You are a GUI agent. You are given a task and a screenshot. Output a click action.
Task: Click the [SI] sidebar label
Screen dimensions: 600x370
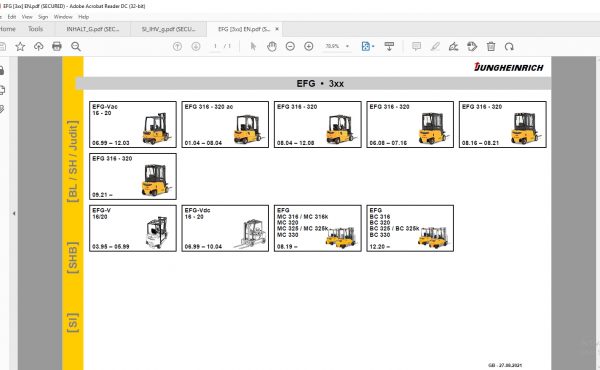point(72,323)
